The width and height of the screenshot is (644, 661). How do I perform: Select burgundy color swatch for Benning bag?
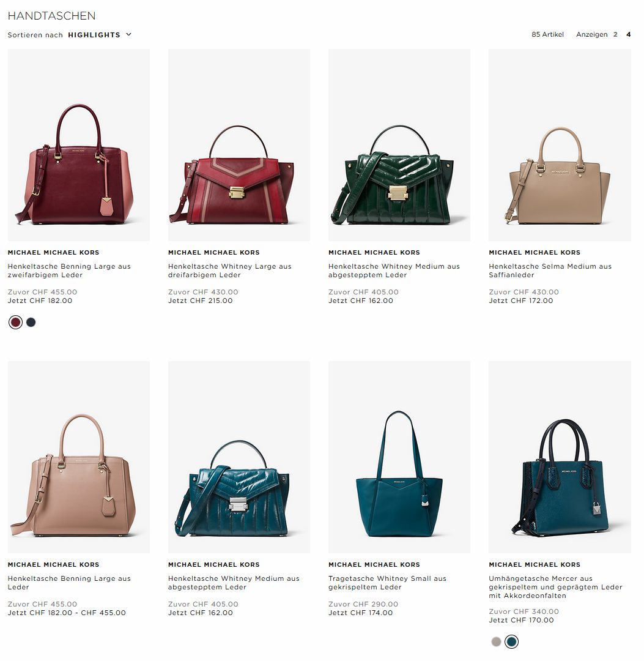pyautogui.click(x=15, y=323)
